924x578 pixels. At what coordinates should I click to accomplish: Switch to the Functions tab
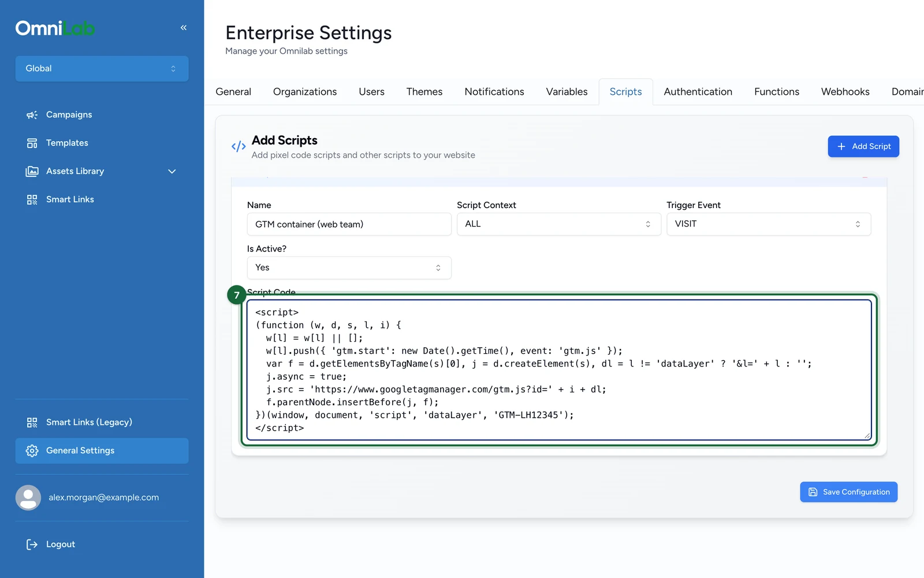click(x=776, y=92)
